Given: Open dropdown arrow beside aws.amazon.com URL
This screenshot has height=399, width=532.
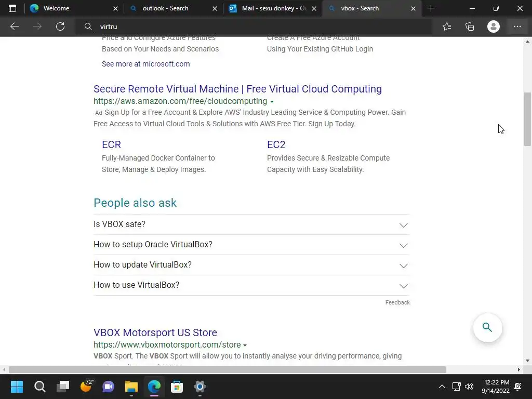Looking at the screenshot, I should [272, 101].
